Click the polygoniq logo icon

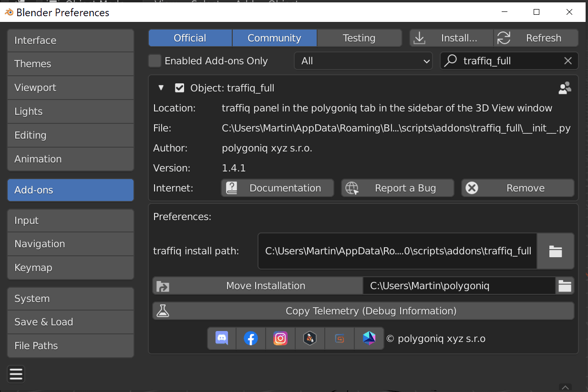tap(369, 338)
